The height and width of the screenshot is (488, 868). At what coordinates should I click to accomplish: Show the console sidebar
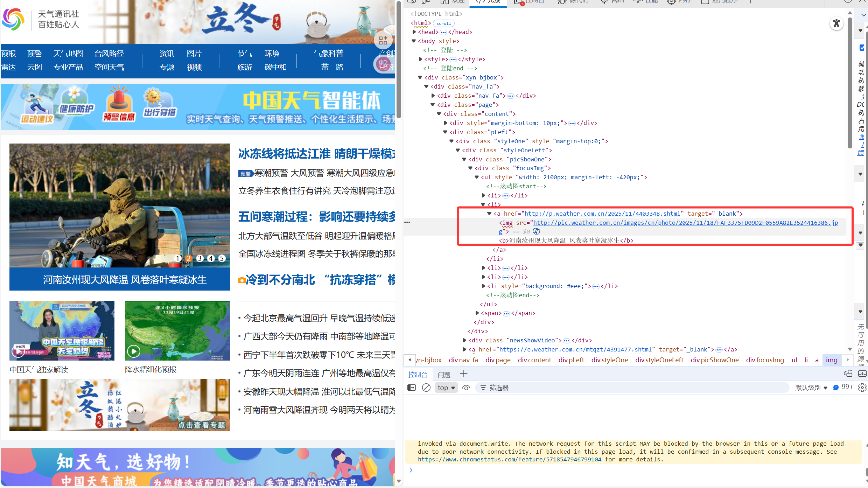(x=411, y=388)
